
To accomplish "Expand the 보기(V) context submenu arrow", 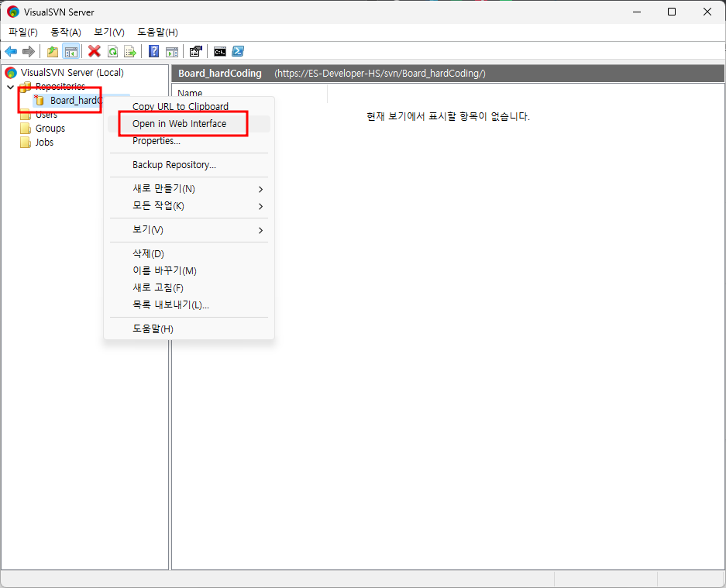I will coord(260,231).
